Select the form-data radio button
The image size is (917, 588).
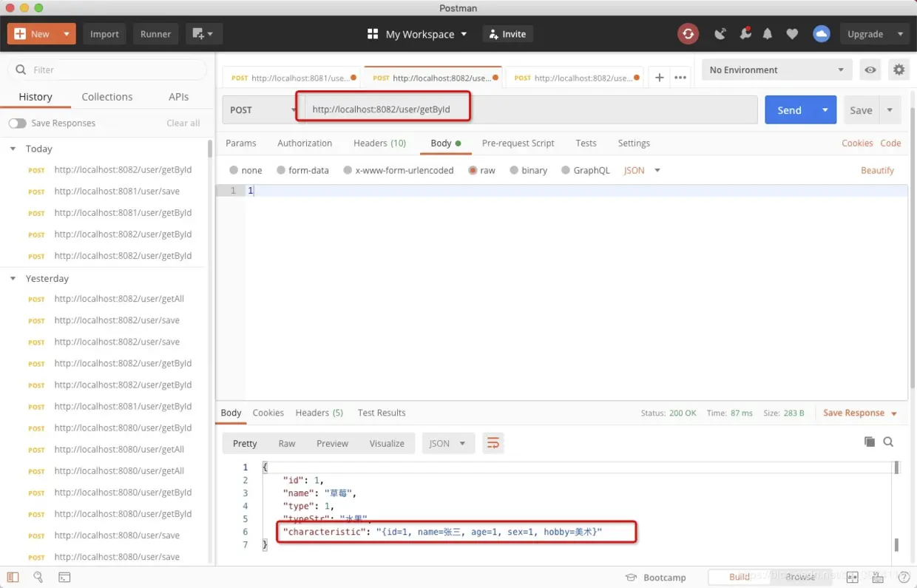[x=281, y=170]
